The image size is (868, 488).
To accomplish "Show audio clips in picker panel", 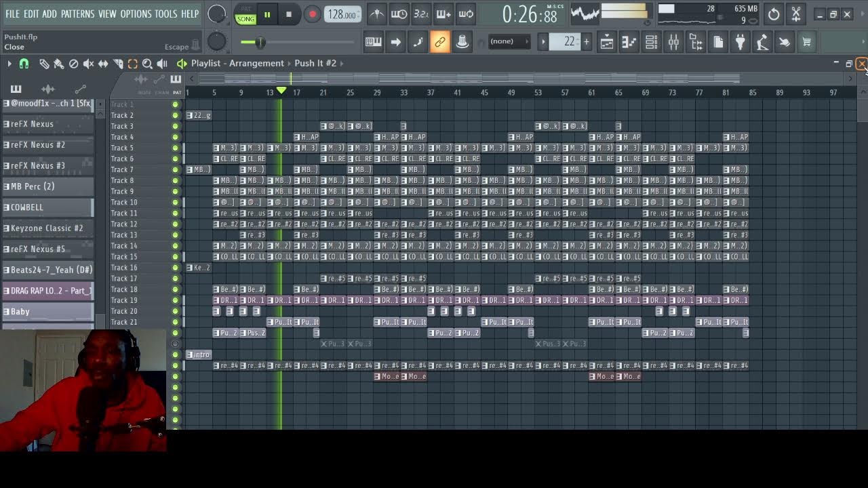I will [x=47, y=89].
